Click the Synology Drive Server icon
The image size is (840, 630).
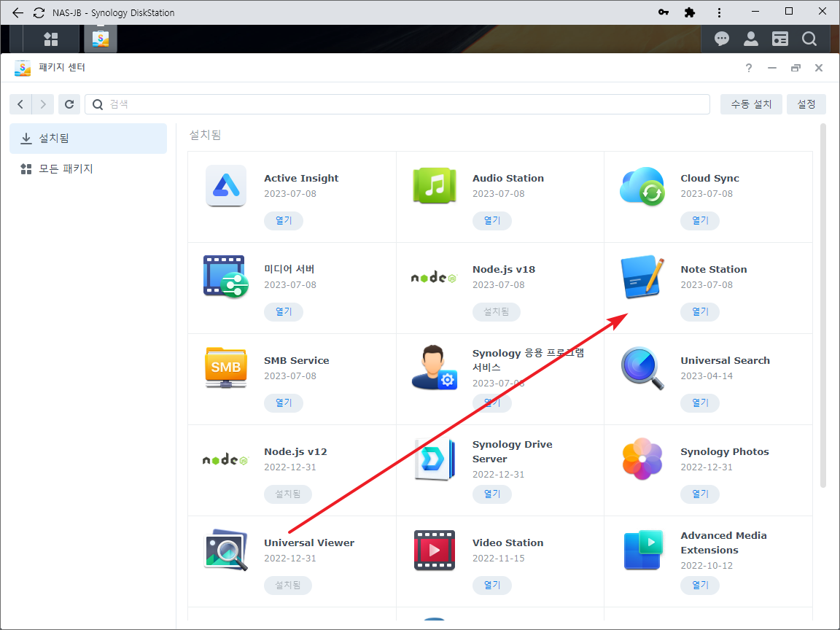click(x=435, y=459)
